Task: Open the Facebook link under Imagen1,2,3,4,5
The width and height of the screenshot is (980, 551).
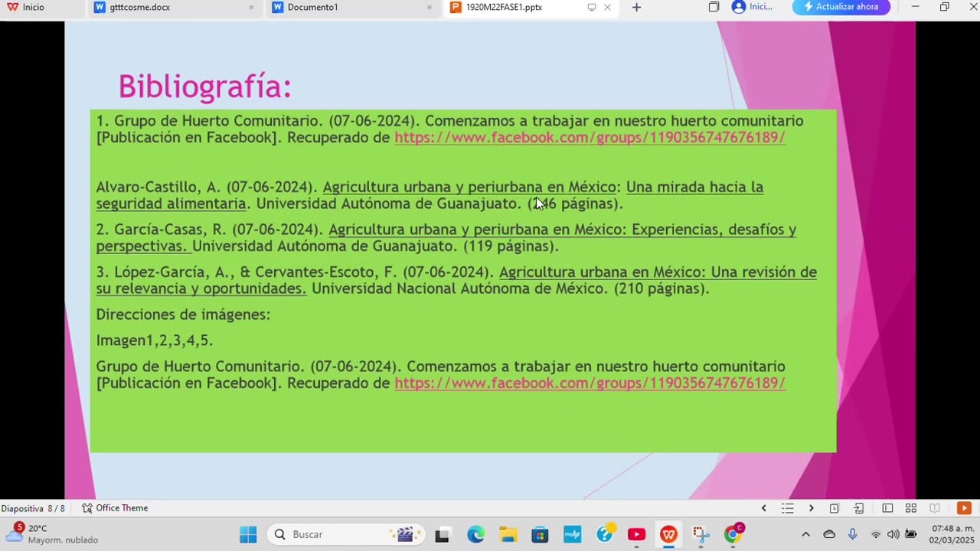Action: tap(590, 383)
